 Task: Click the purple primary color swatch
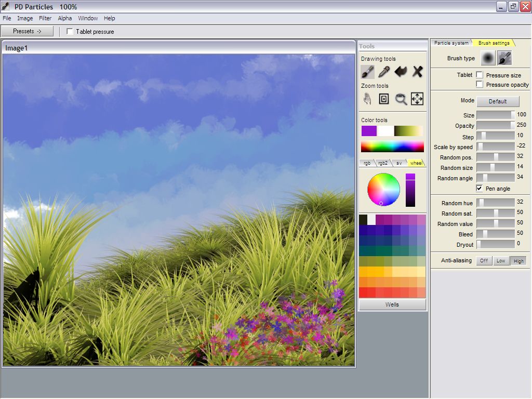[369, 131]
